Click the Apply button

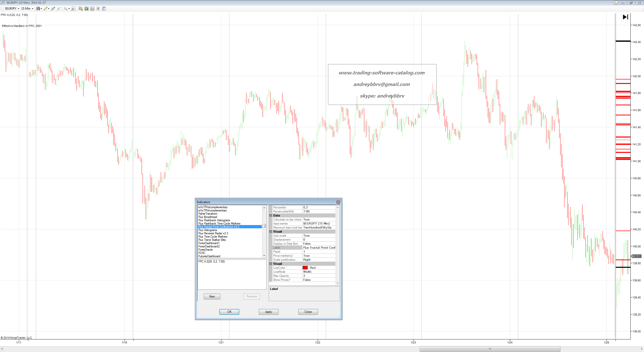[268, 312]
